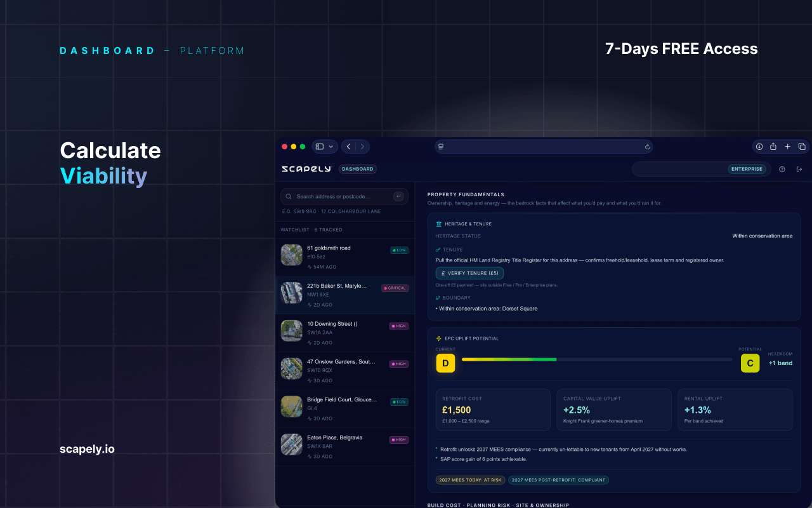Click the enter key icon in search box
812x508 pixels.
click(x=398, y=196)
